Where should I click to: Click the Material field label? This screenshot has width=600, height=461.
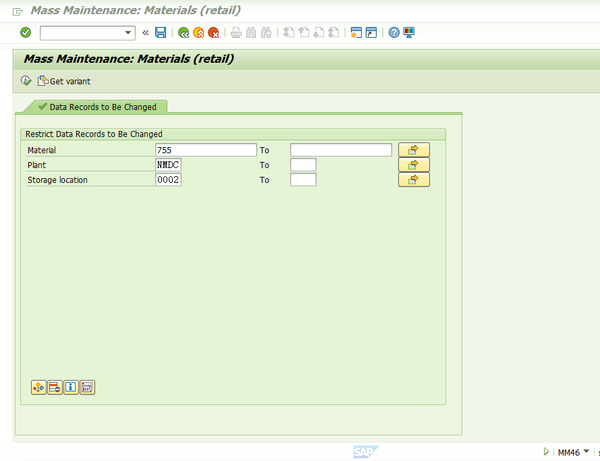42,150
